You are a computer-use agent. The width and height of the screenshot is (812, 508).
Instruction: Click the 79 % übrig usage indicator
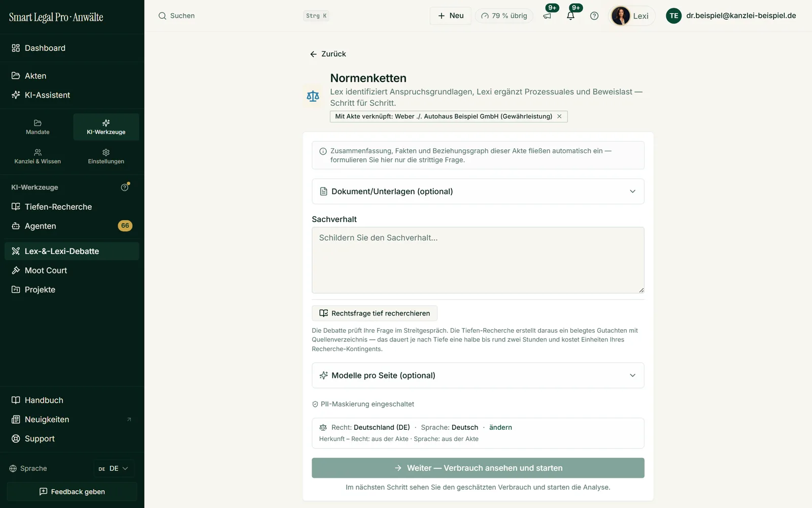pyautogui.click(x=504, y=16)
